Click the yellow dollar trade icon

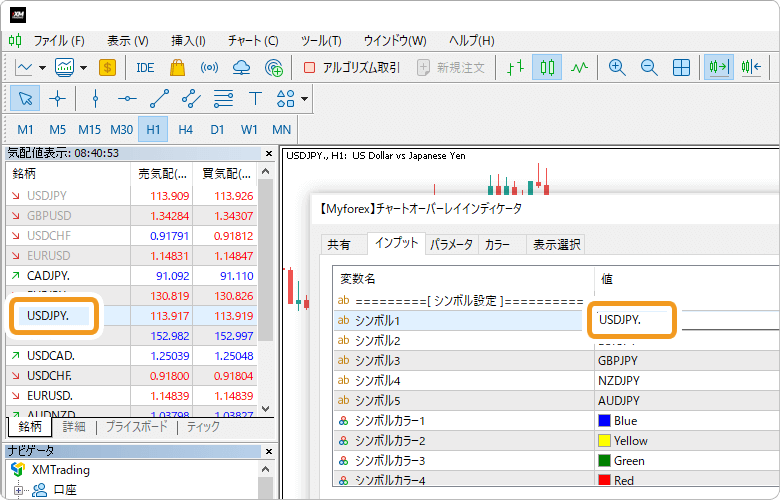(107, 68)
